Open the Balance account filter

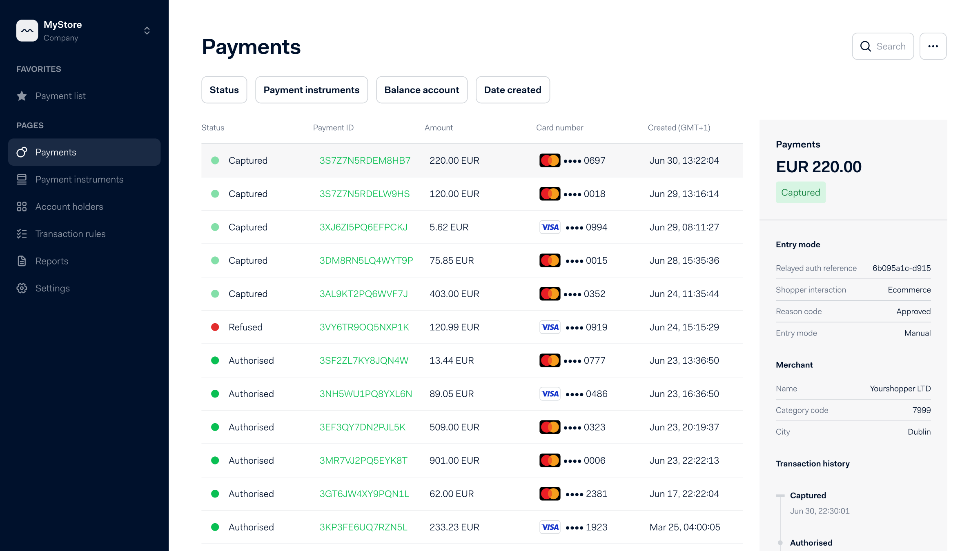pyautogui.click(x=422, y=90)
